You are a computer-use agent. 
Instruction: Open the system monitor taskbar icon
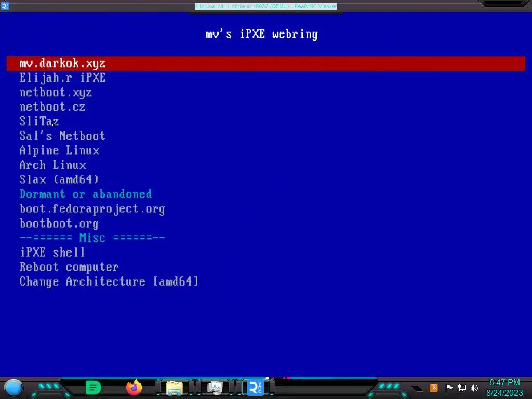pos(215,388)
